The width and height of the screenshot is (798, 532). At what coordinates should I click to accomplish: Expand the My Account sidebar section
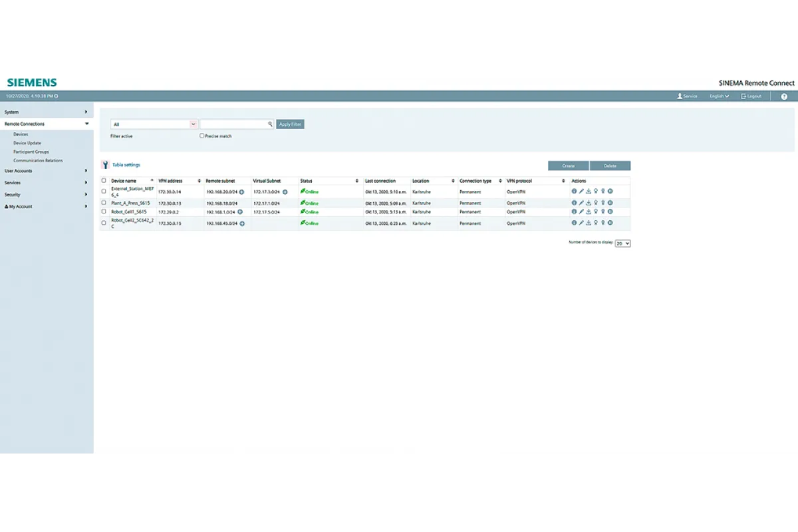click(x=47, y=207)
